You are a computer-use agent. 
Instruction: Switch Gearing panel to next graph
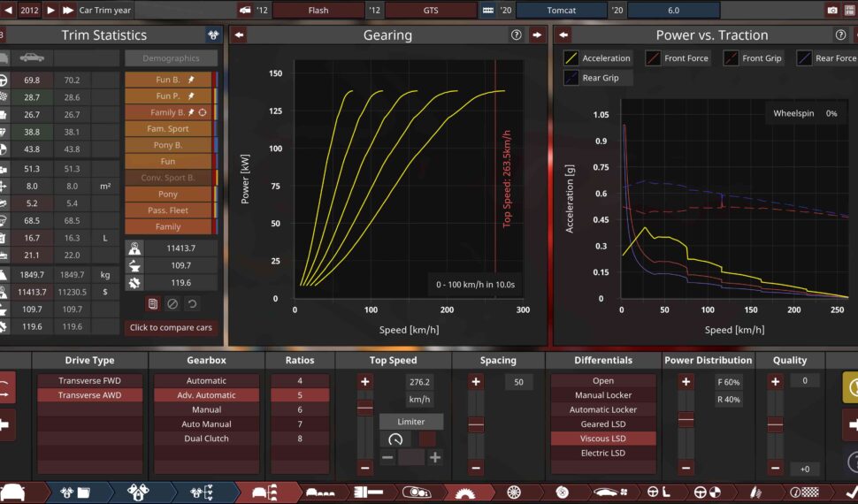537,35
